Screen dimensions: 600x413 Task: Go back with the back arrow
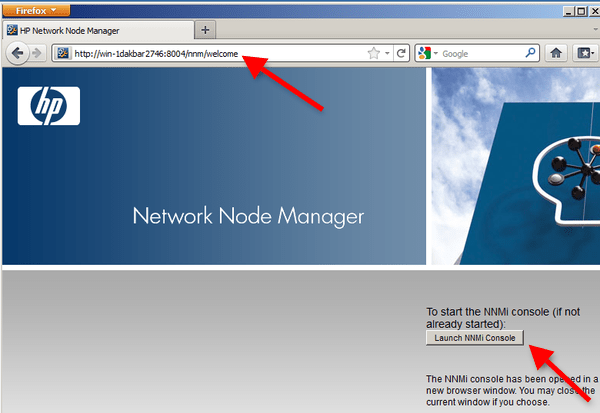(x=17, y=53)
